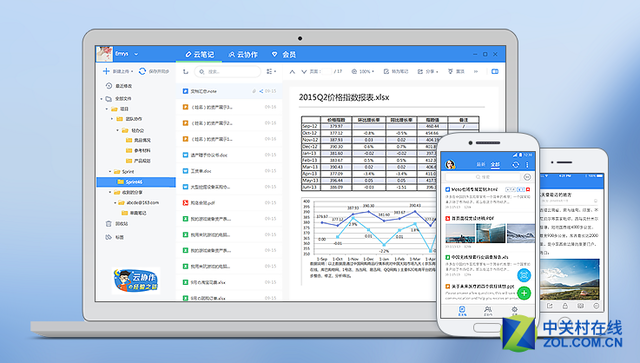The height and width of the screenshot is (363, 640).
Task: Click the back-to-parent-folder icon beside search
Action: pos(186,71)
